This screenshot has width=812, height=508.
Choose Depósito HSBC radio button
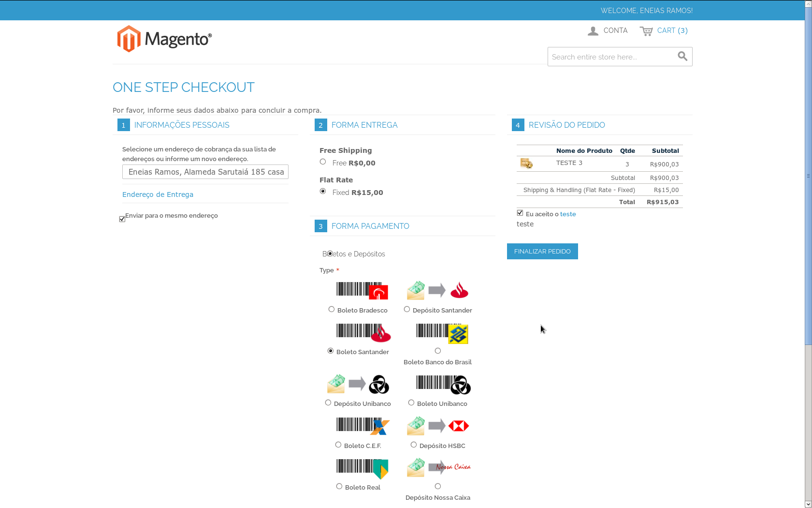(x=414, y=445)
